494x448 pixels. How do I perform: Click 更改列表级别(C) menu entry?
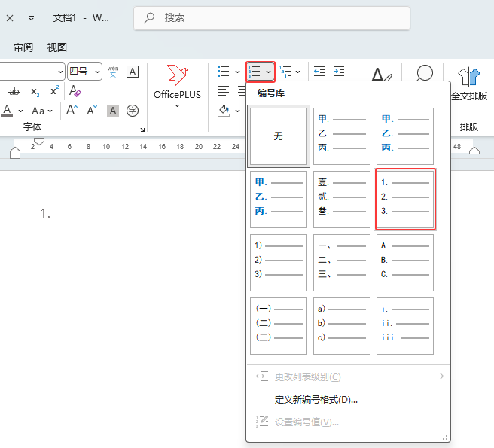[x=348, y=376]
